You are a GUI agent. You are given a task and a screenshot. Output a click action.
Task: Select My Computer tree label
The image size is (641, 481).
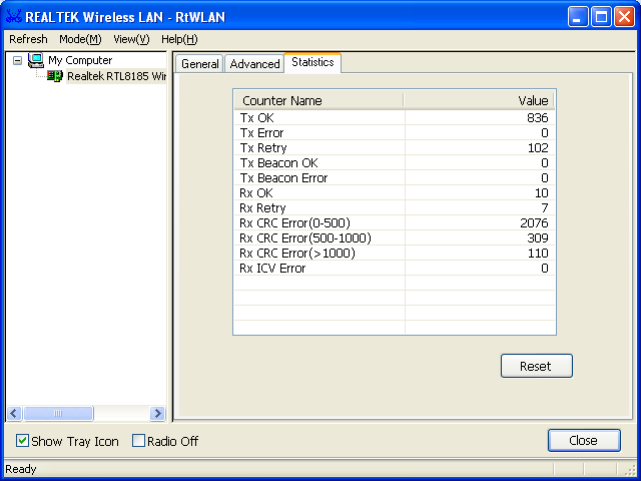[80, 60]
